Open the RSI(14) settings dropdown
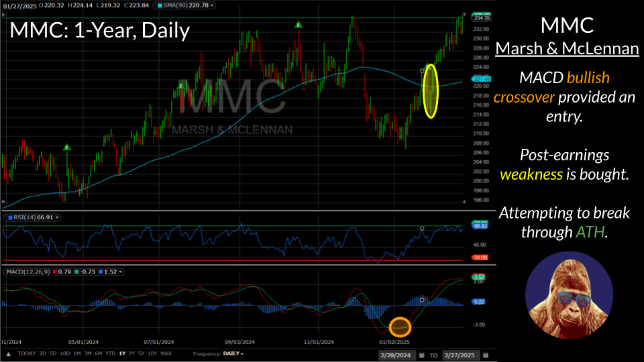644x362 pixels. pyautogui.click(x=58, y=218)
